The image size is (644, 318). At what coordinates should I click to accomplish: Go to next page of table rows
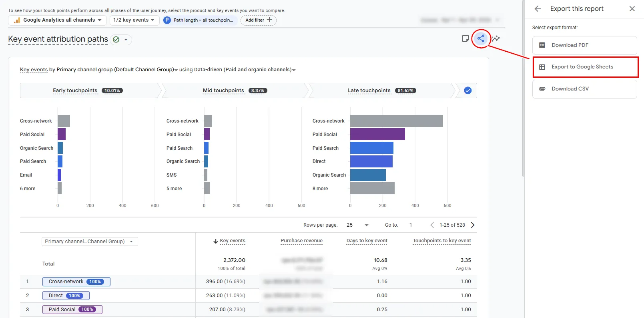(473, 225)
